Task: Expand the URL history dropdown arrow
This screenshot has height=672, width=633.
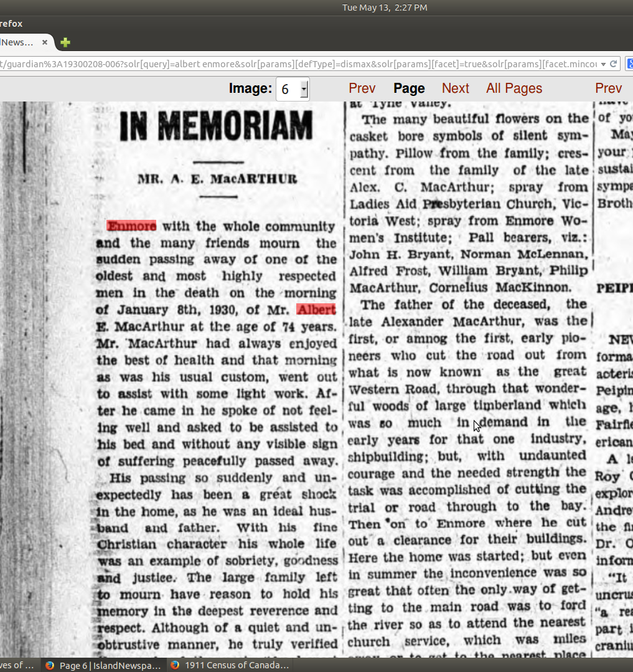Action: (x=603, y=64)
